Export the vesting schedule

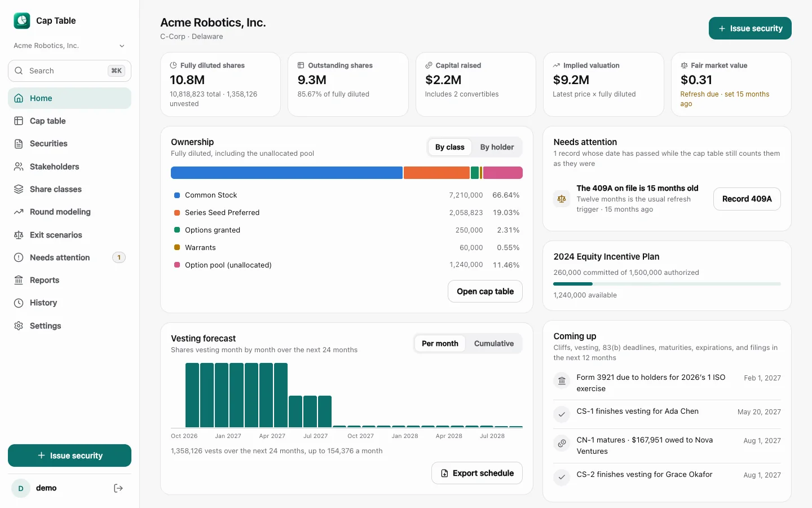pos(477,473)
